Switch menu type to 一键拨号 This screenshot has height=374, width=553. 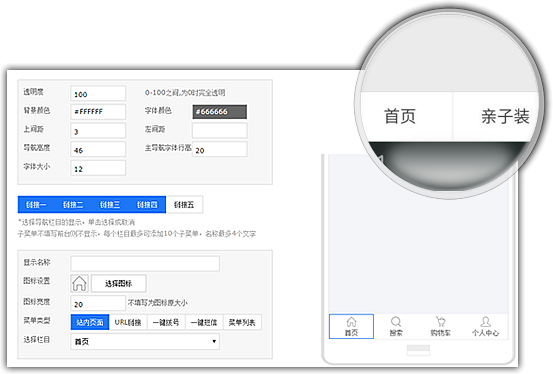(x=166, y=322)
